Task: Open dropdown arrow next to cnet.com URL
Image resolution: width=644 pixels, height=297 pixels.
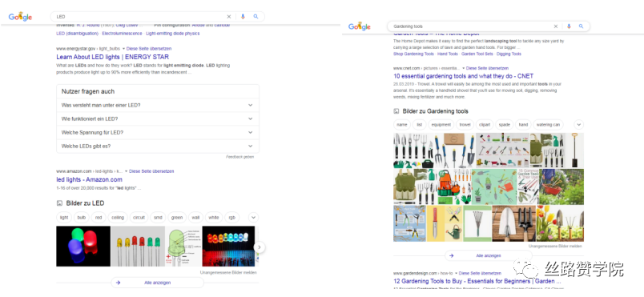Action: [x=463, y=68]
